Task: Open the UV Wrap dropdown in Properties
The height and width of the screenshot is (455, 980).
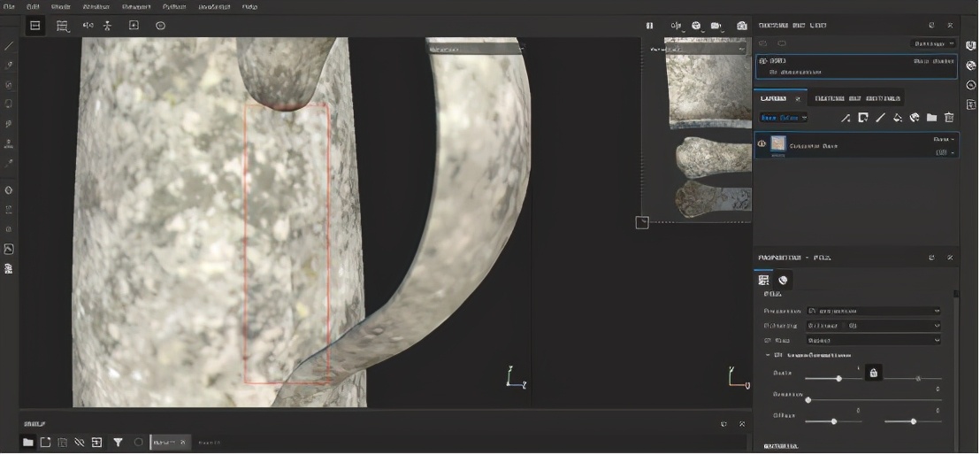Action: click(874, 341)
